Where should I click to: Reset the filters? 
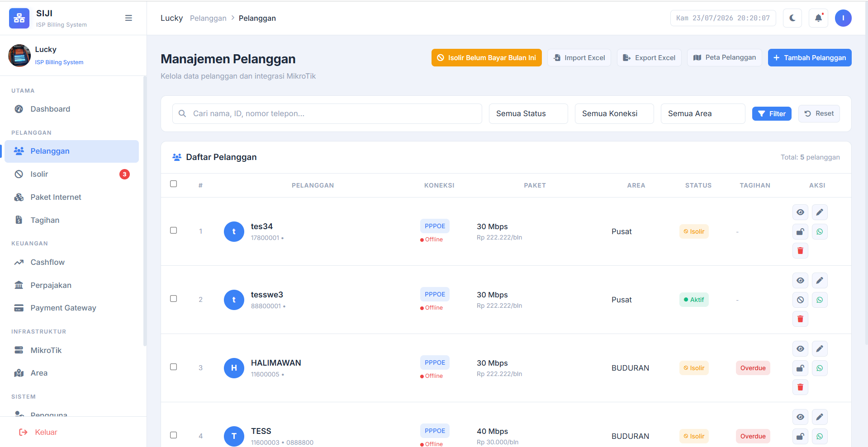point(819,113)
